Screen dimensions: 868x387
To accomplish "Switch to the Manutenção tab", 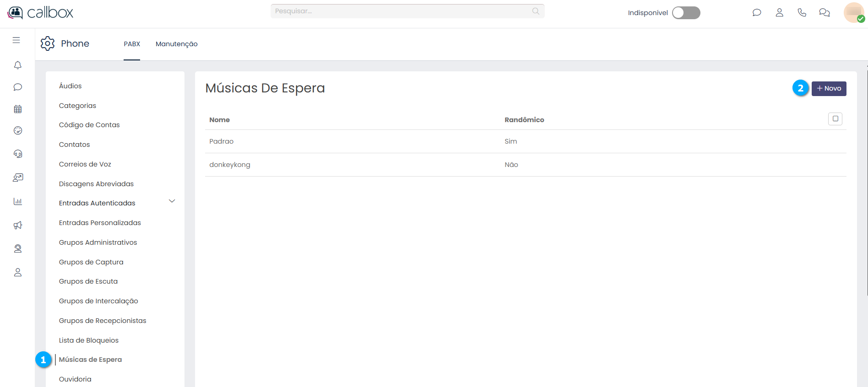I will click(176, 44).
